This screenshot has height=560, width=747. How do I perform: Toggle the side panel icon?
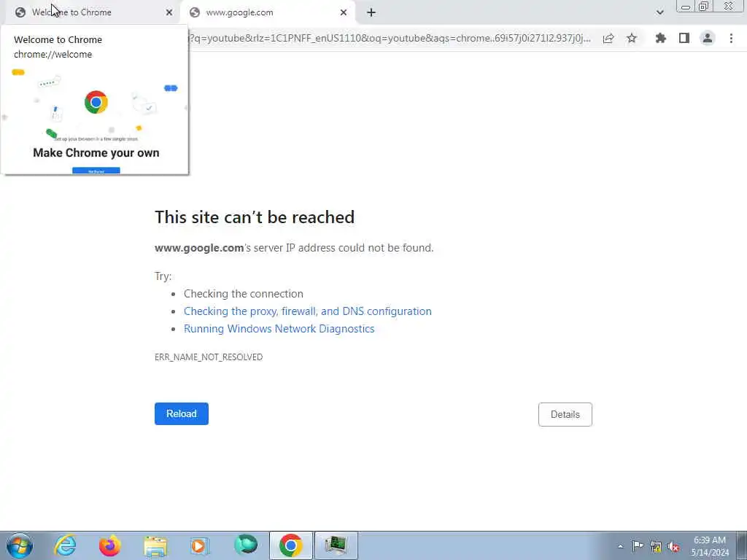684,38
